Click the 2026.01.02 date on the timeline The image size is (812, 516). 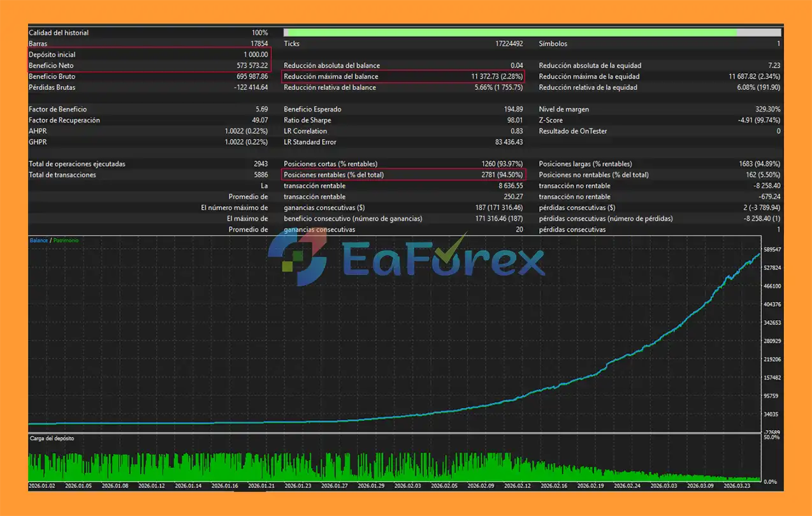pos(42,486)
